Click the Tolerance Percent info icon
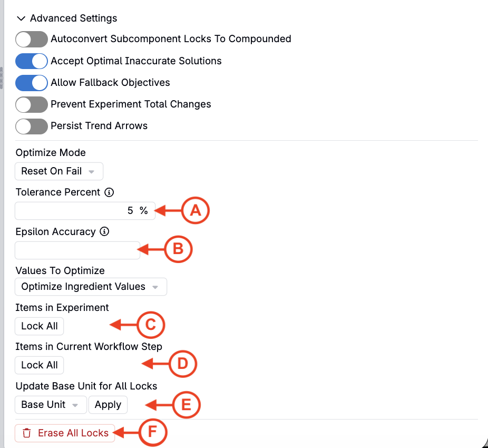The width and height of the screenshot is (488, 448). pyautogui.click(x=109, y=192)
